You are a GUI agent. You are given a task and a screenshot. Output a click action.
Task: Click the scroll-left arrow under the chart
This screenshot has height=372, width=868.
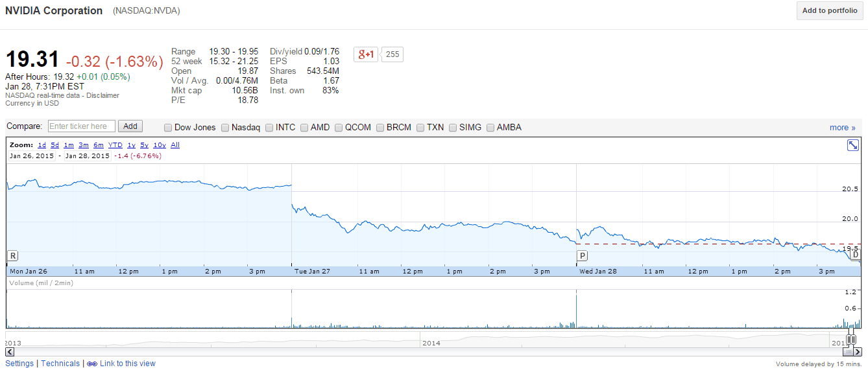point(10,351)
